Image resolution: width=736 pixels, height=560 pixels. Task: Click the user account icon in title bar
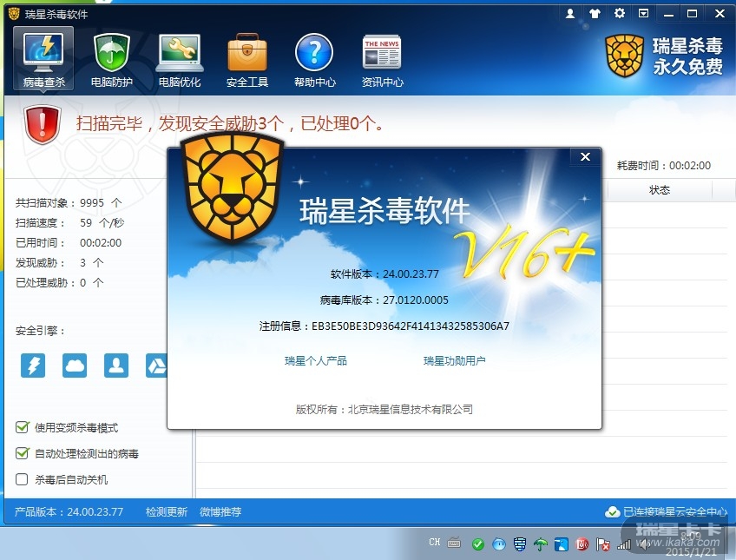570,14
